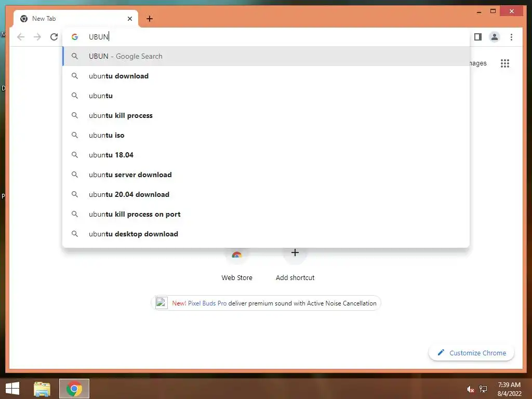
Task: Choose 'UBUN - Google Search' suggestion
Action: (x=266, y=56)
